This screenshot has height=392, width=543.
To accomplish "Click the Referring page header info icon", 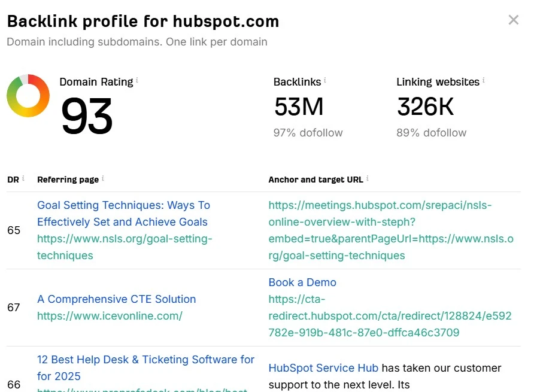I will click(x=103, y=178).
